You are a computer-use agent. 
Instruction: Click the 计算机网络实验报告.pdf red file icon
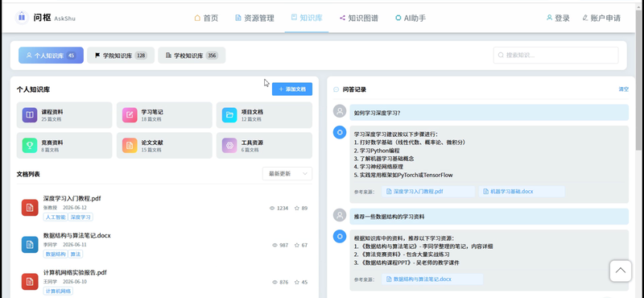pyautogui.click(x=30, y=282)
